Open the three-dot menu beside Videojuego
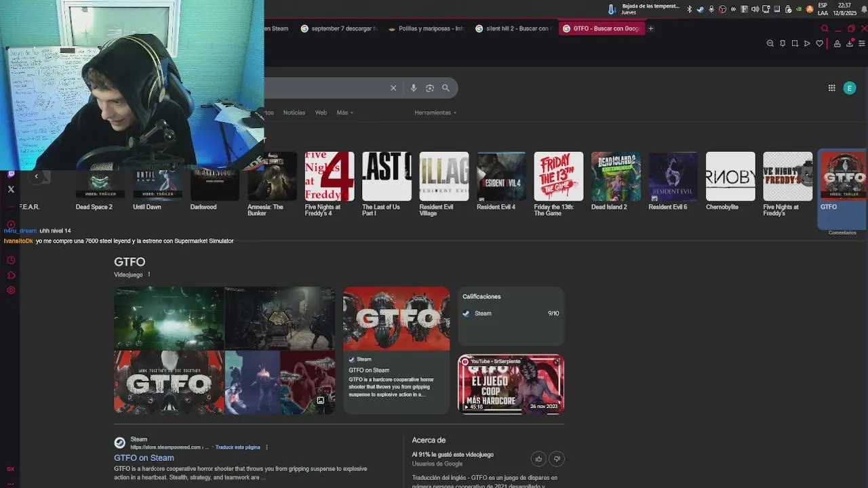 tap(149, 274)
